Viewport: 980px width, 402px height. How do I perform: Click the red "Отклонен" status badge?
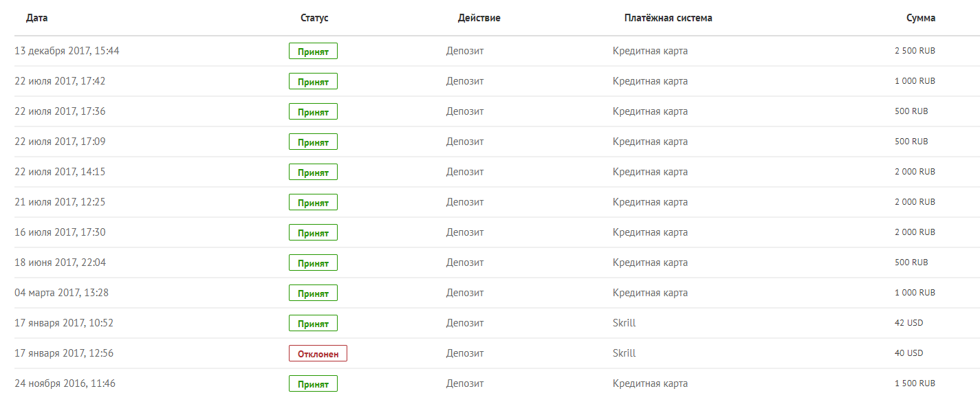pos(318,353)
